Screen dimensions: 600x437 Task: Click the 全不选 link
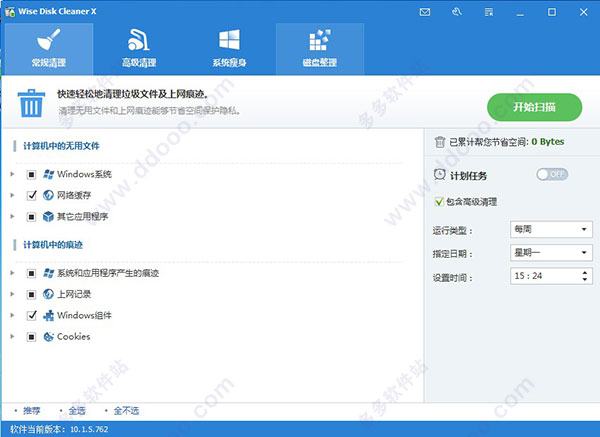(x=126, y=411)
